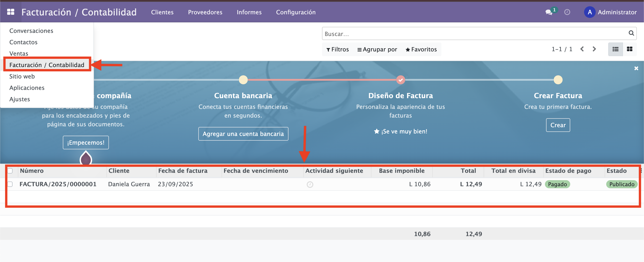Go to next page arrow

[x=594, y=49]
